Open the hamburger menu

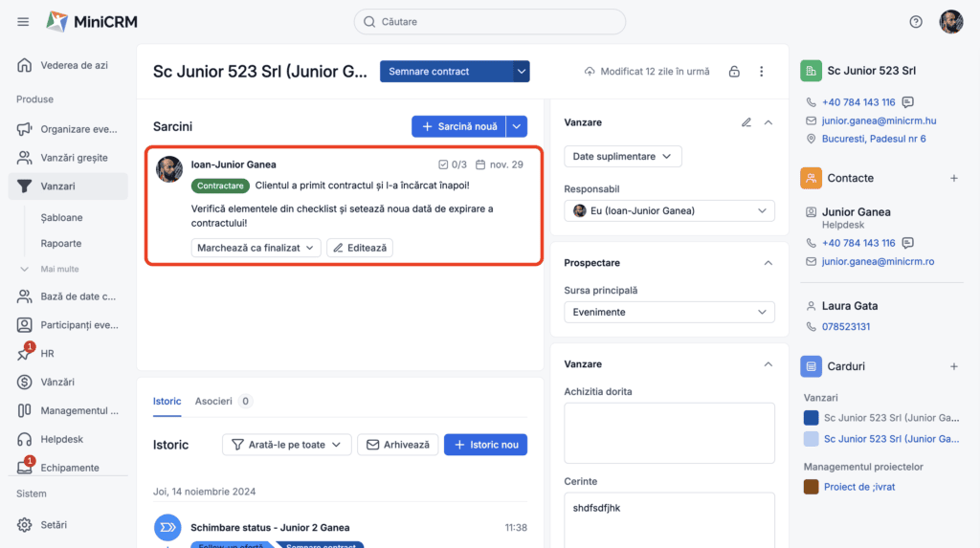coord(23,22)
